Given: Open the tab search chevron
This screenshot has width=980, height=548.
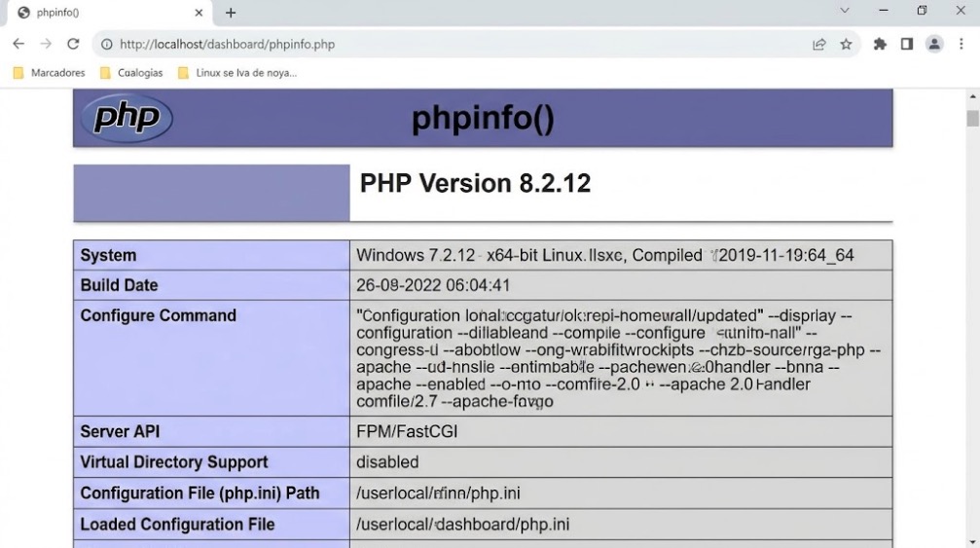Looking at the screenshot, I should click(845, 11).
